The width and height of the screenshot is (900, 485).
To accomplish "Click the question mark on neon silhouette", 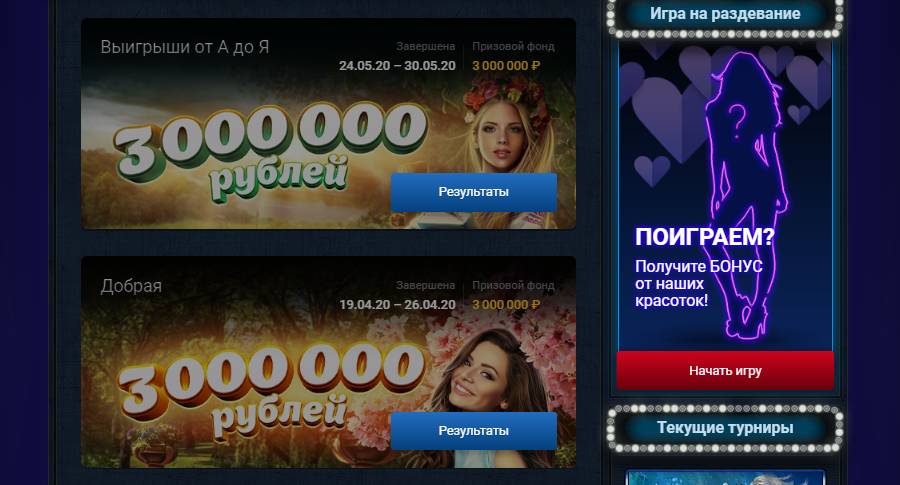I will [738, 117].
